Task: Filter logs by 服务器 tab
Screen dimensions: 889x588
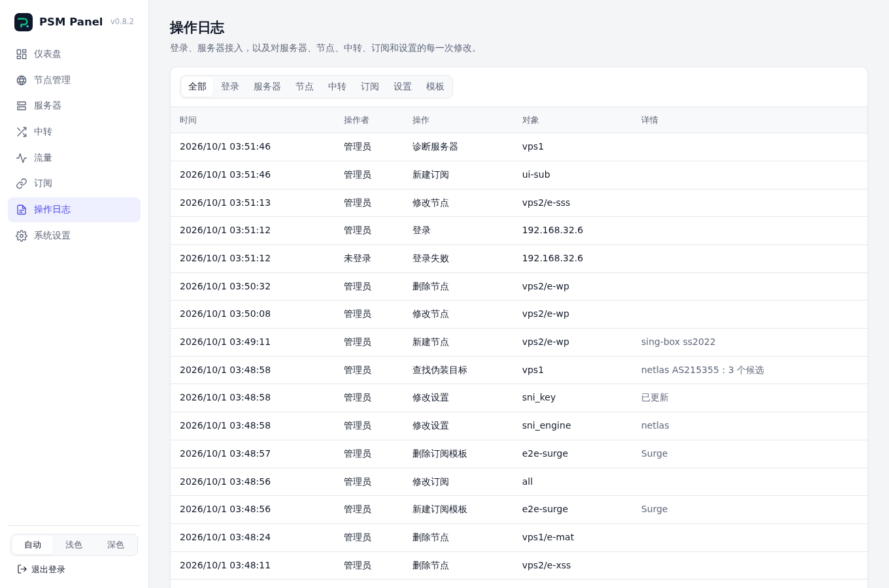Action: (267, 87)
